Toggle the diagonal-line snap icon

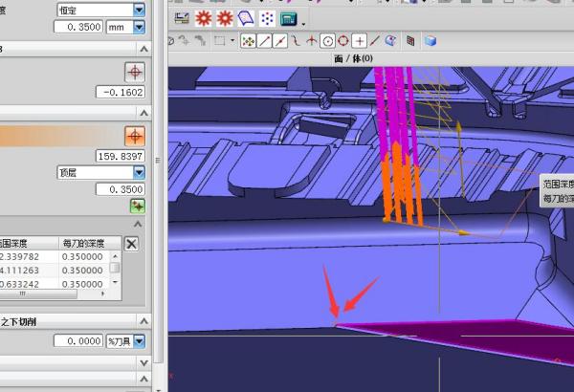point(265,41)
